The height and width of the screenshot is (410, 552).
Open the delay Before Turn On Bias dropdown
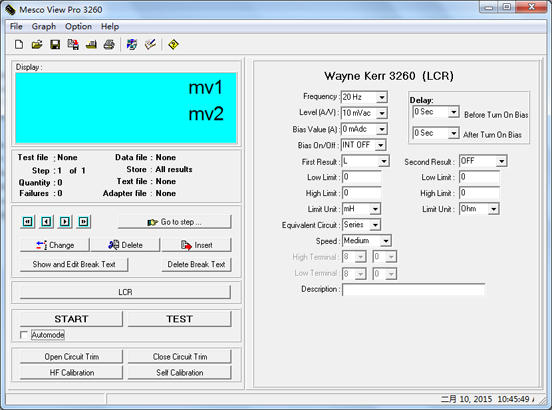coord(454,112)
